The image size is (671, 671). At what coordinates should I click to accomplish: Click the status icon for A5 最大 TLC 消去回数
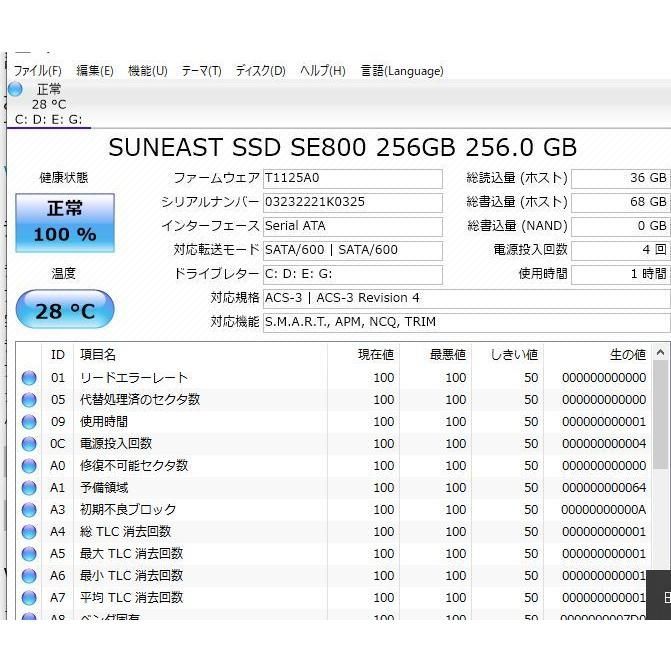pos(29,554)
